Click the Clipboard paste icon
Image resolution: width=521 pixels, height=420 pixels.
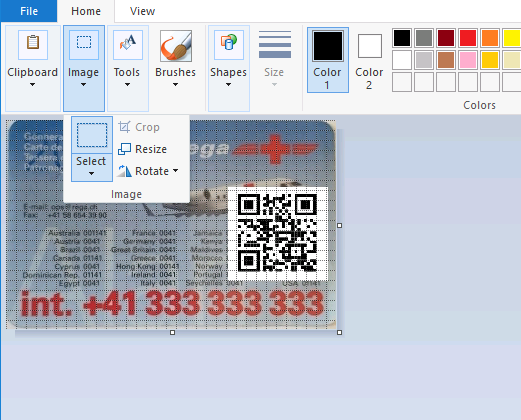(x=33, y=44)
